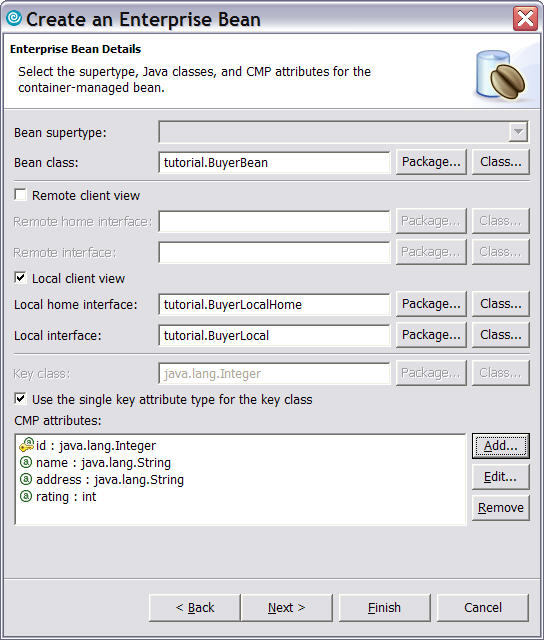Select the address attribute icon
Screen dimensions: 544x640
[26, 479]
